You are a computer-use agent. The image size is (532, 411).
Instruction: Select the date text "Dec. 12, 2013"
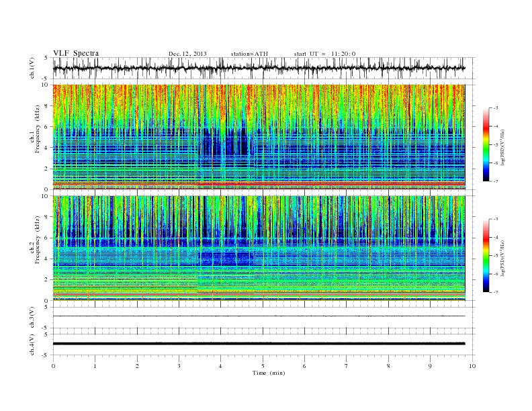187,54
